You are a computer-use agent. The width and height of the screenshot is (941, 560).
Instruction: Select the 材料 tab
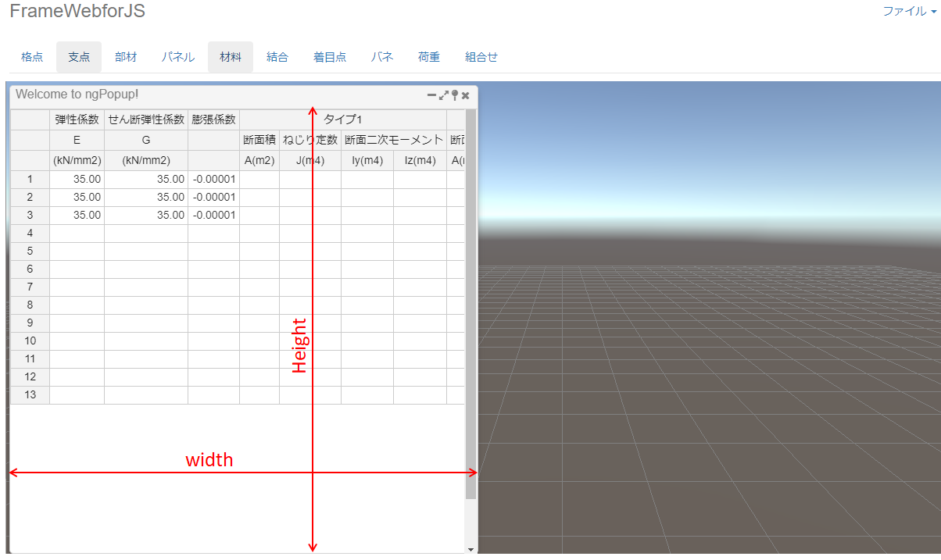click(230, 56)
